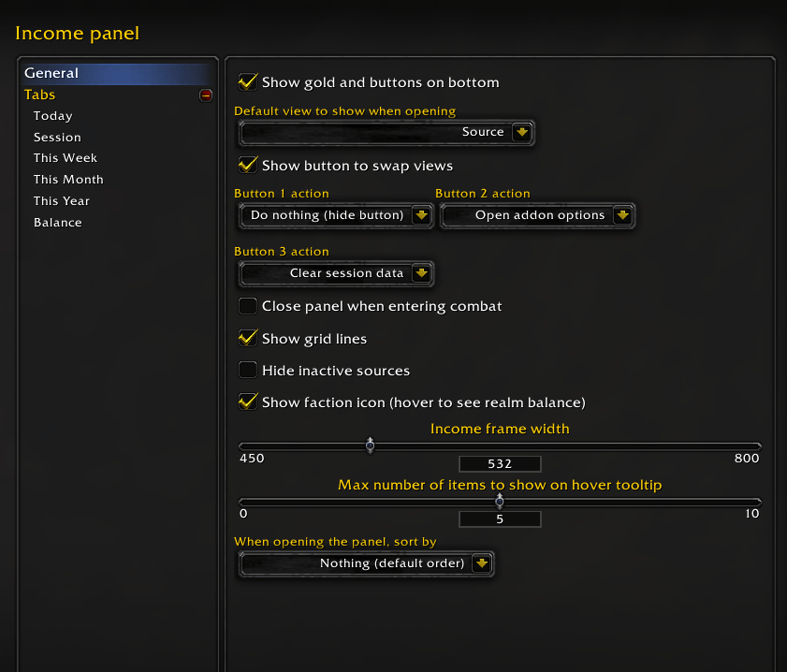The width and height of the screenshot is (787, 672).
Task: Toggle Show grid lines checkbox
Action: [247, 338]
